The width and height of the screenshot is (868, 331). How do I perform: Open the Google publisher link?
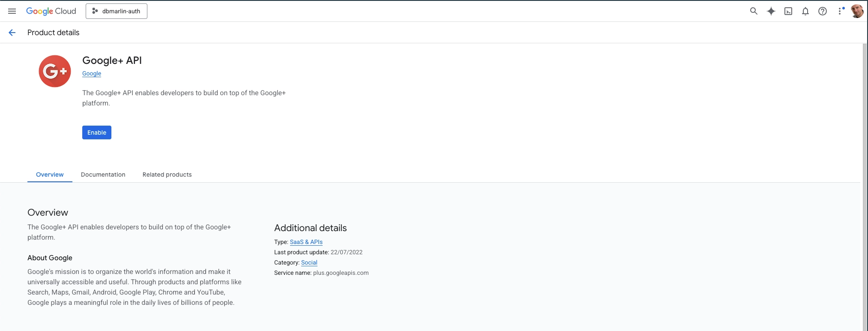(92, 73)
